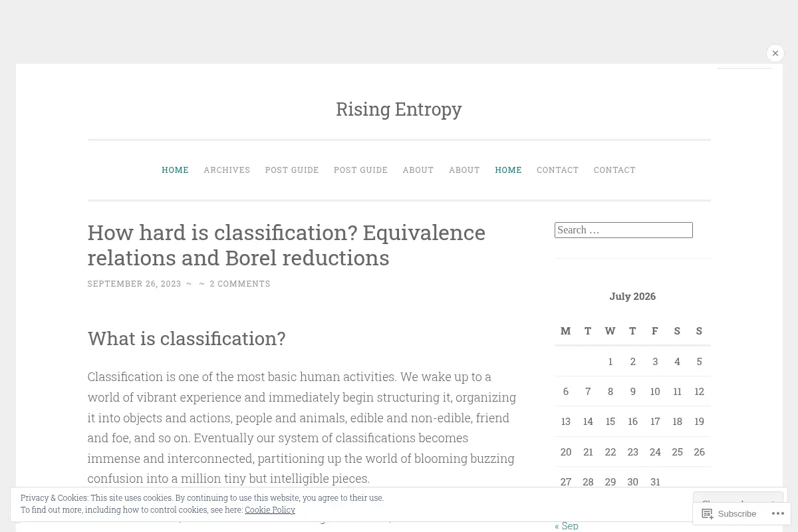Select calendar date 10
This screenshot has width=798, height=532.
(655, 391)
